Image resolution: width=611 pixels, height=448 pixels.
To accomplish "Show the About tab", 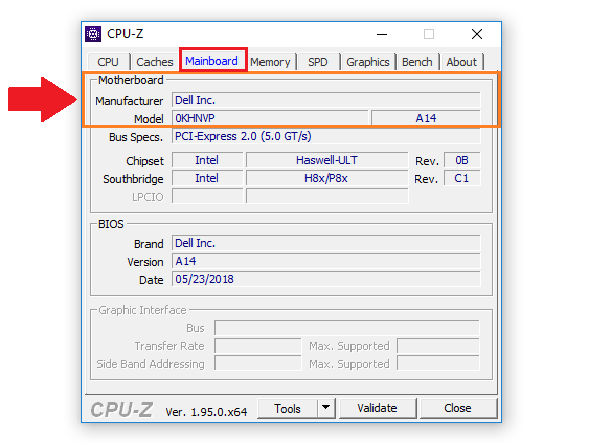I will point(461,62).
